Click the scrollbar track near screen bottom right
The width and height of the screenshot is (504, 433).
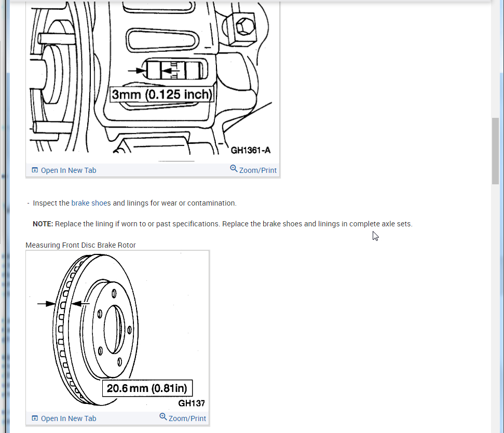click(x=495, y=363)
